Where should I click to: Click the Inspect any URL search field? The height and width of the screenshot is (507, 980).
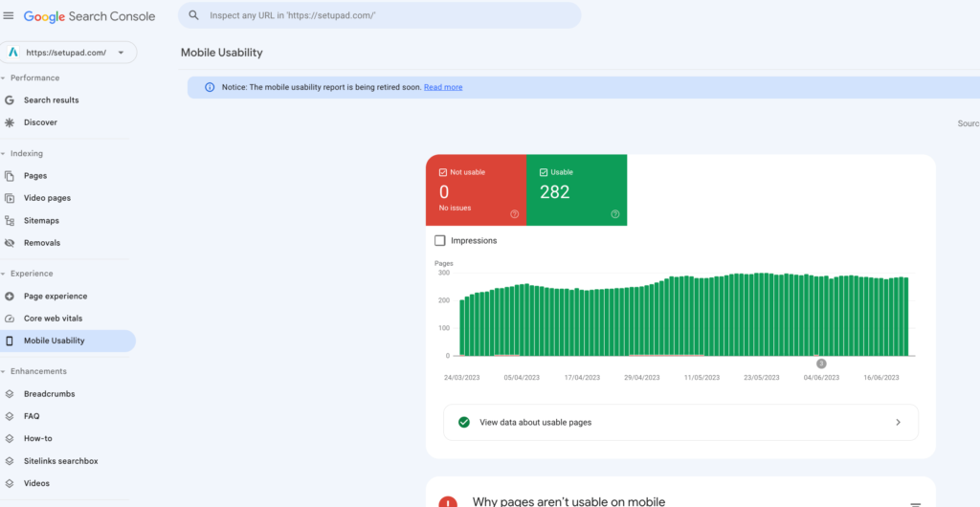click(383, 16)
